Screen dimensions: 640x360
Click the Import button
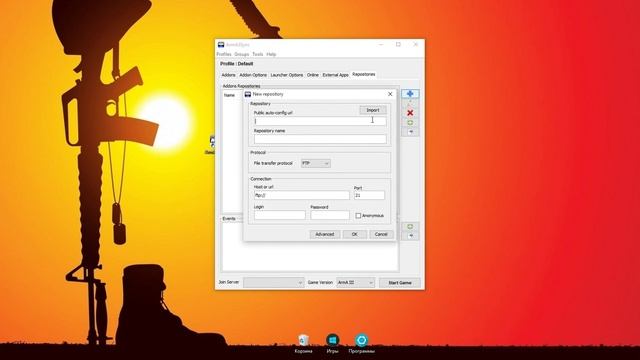(x=373, y=110)
